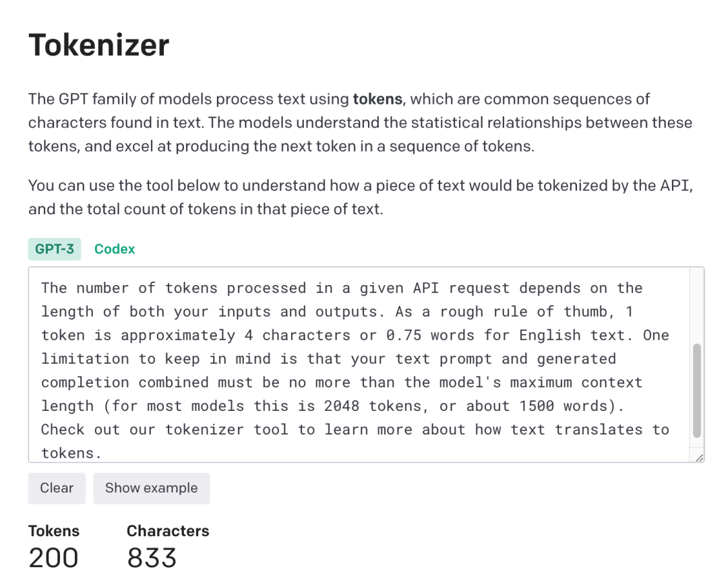This screenshot has height=576, width=728.
Task: Click the Tokens label
Action: (x=54, y=531)
